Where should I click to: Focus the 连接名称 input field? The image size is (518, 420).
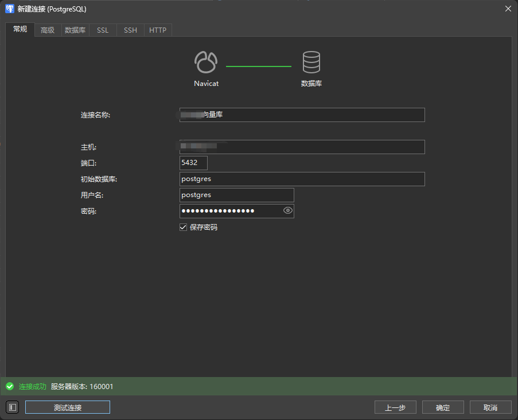pos(302,115)
